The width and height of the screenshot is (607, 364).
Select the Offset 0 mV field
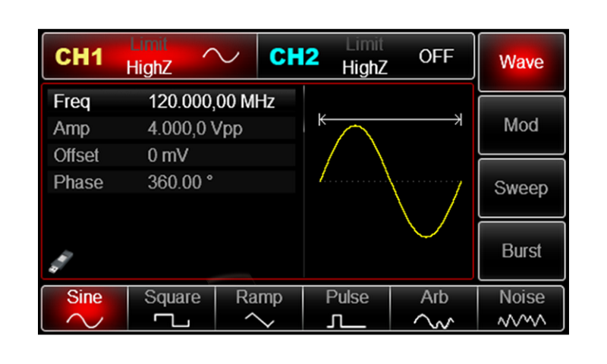click(x=171, y=155)
